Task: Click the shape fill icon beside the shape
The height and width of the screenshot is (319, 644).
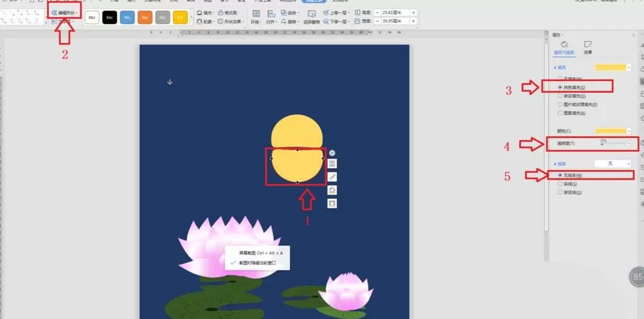Action: coord(332,190)
